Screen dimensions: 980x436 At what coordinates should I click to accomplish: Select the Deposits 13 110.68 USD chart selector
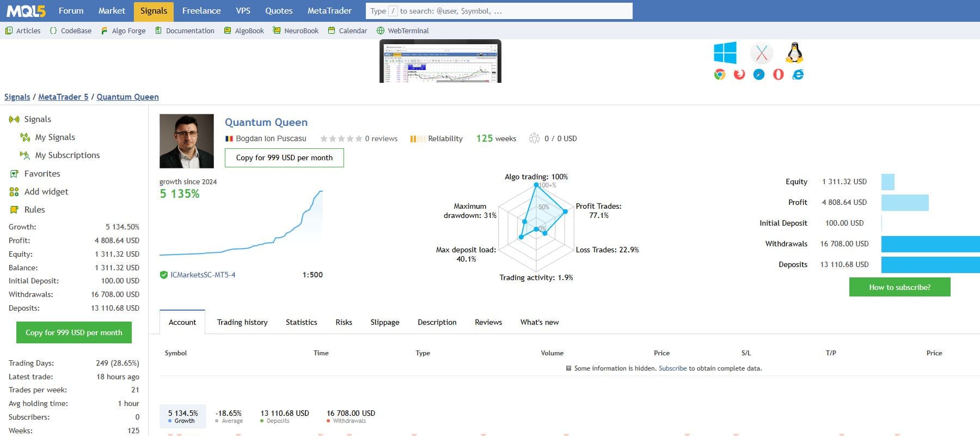point(285,416)
